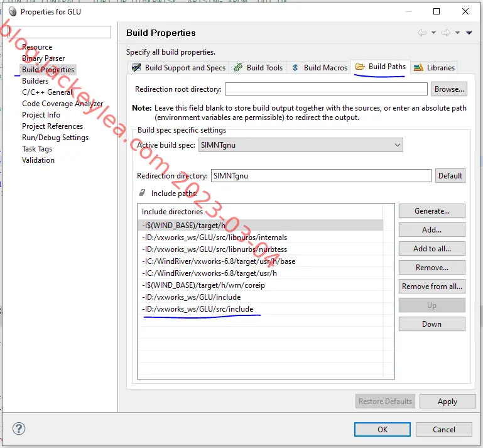Select the target/usr/h/base include path
Image resolution: width=483 pixels, height=448 pixels.
tap(261, 261)
